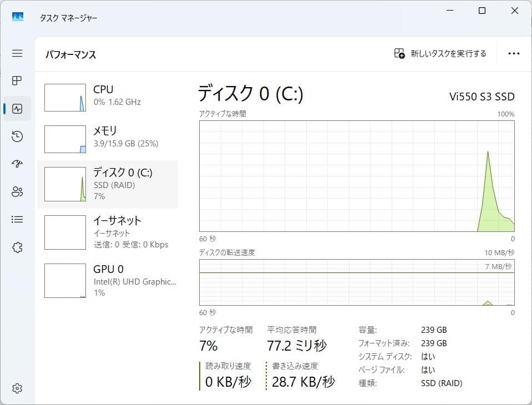Select the イーサネット performance panel
The width and height of the screenshot is (532, 405).
click(x=108, y=232)
